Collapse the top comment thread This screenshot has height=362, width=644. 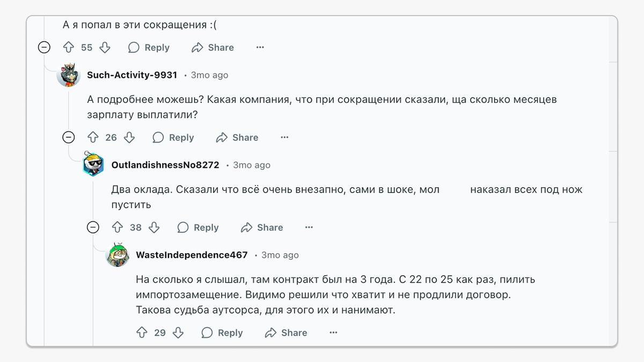pyautogui.click(x=43, y=47)
